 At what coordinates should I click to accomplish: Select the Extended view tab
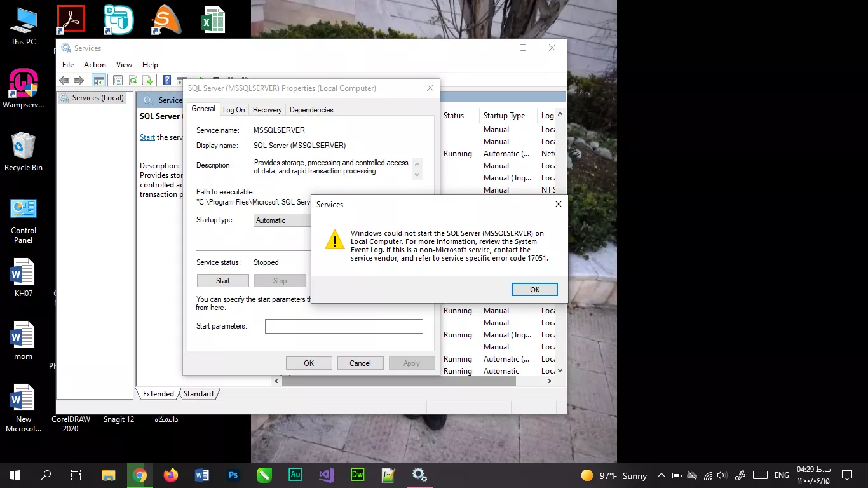pyautogui.click(x=158, y=394)
